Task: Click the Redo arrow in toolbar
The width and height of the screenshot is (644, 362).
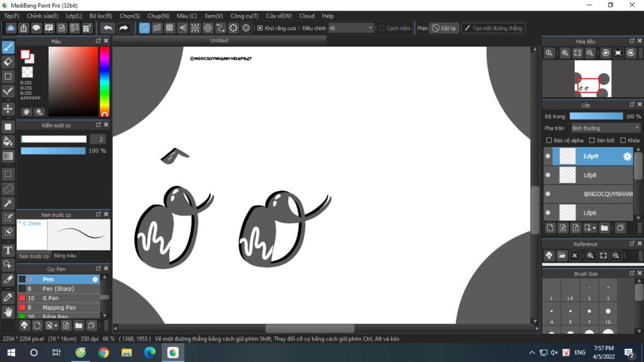Action: coord(123,28)
